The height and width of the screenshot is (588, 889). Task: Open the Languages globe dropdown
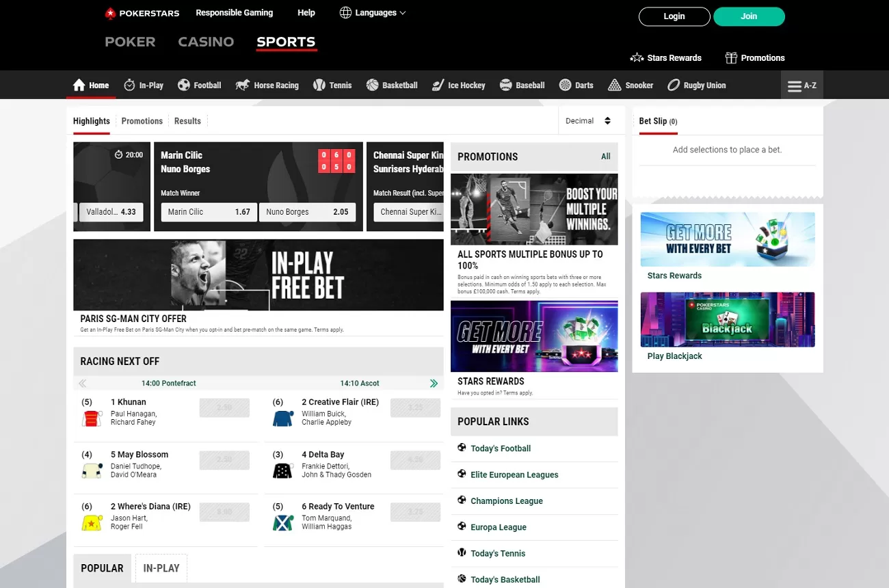(x=373, y=12)
